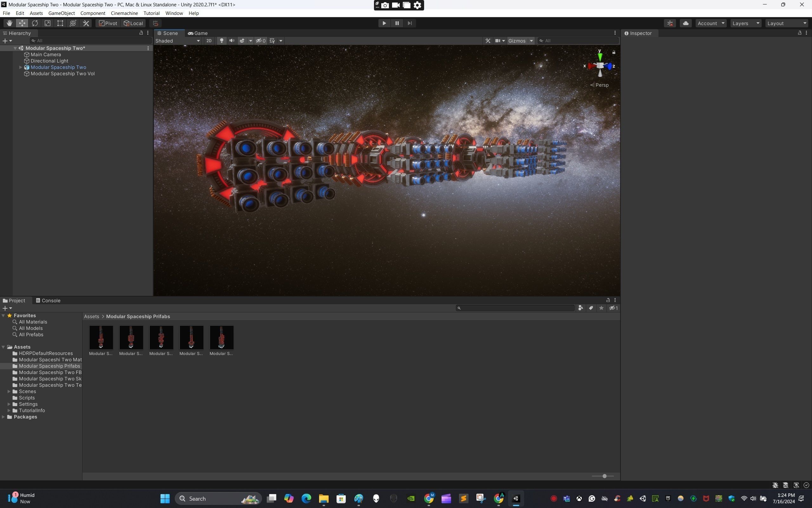Image resolution: width=812 pixels, height=508 pixels.
Task: Select All Prefabs favorite
Action: (x=31, y=335)
